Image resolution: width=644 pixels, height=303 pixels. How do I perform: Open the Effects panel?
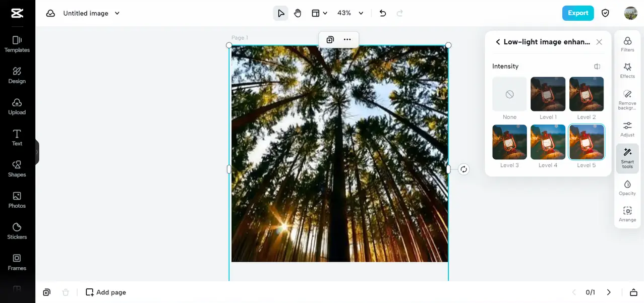coord(627,71)
